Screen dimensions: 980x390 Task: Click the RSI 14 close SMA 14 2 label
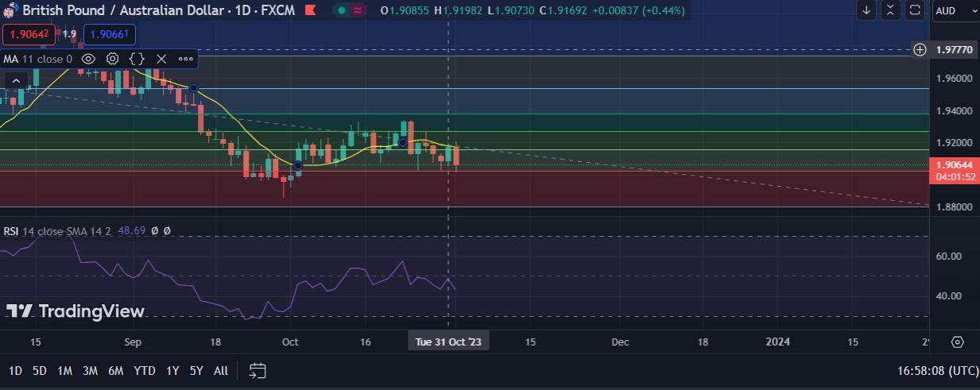tap(57, 231)
